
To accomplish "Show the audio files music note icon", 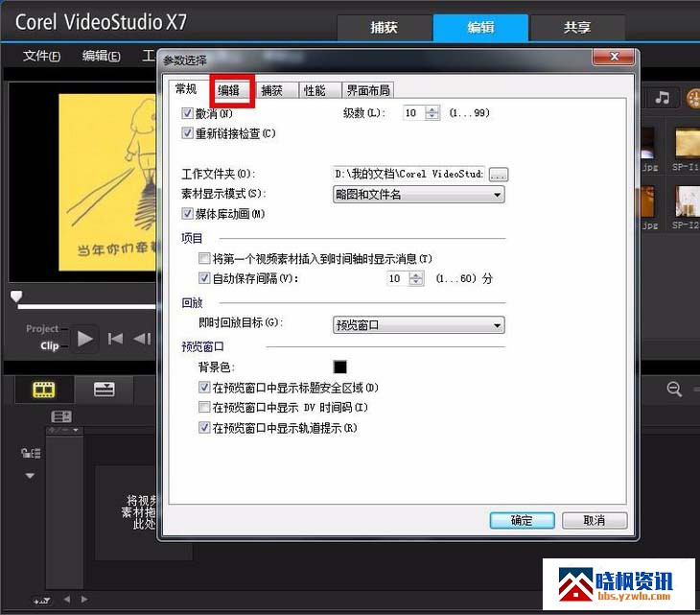I will point(662,97).
